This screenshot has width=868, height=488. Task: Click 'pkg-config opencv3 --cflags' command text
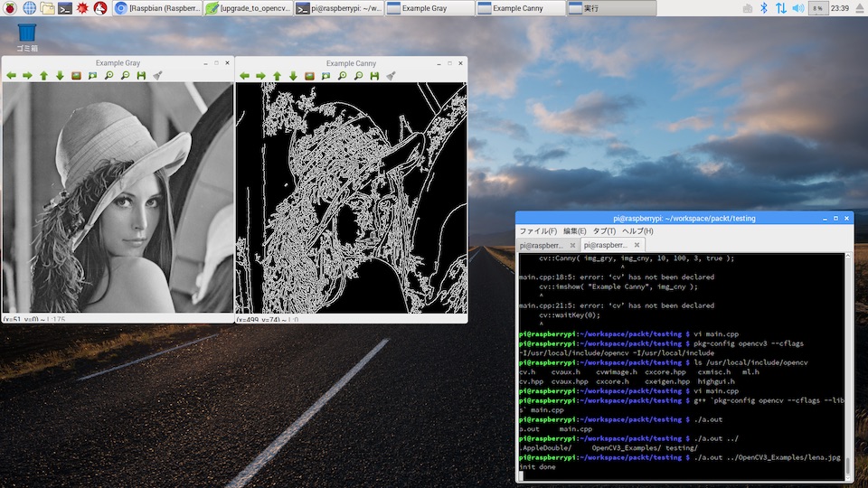click(749, 343)
